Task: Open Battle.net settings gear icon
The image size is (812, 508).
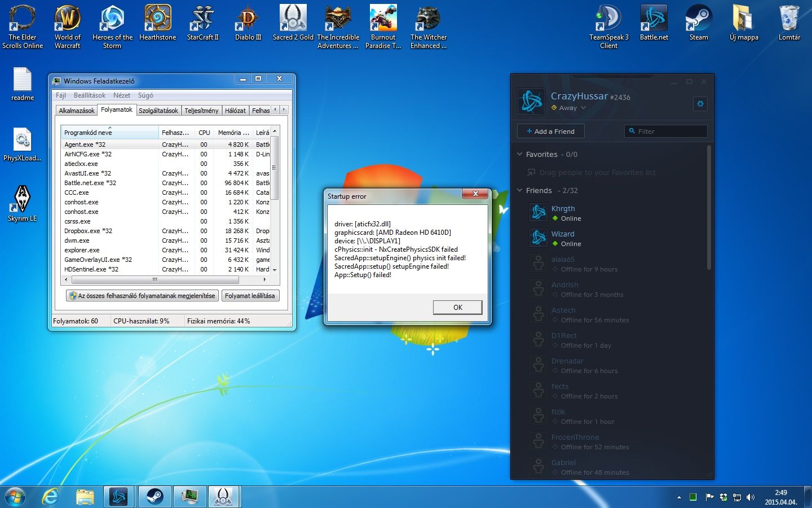Action: (700, 104)
